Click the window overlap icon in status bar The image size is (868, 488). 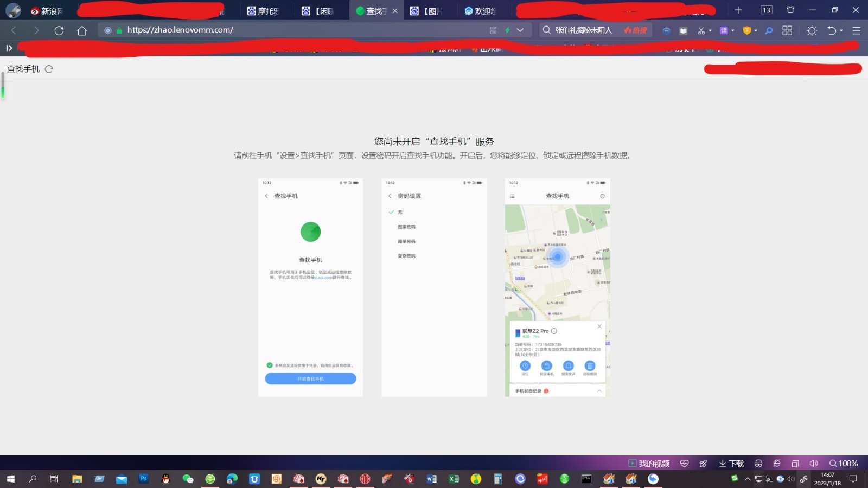(795, 464)
